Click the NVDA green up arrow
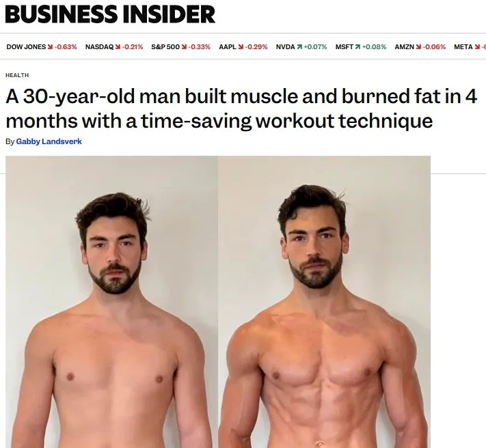This screenshot has height=448, width=486. (299, 46)
